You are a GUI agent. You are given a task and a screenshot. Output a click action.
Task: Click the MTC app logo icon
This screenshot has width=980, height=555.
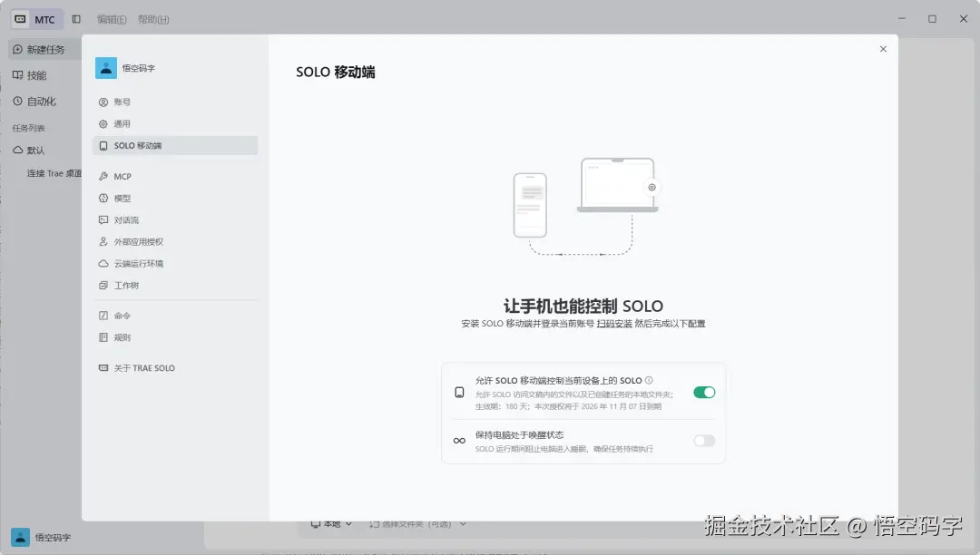pos(20,19)
